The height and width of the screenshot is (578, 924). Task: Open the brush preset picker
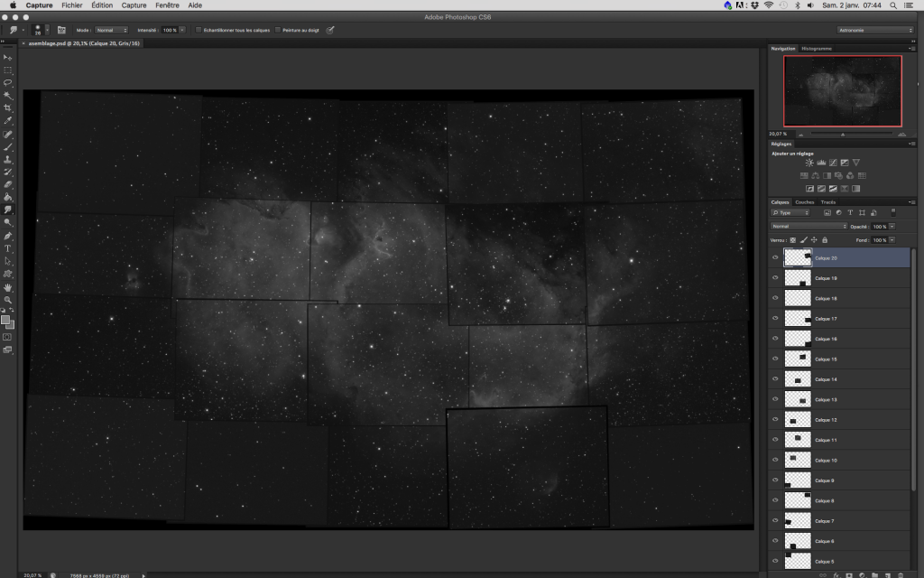coord(41,30)
